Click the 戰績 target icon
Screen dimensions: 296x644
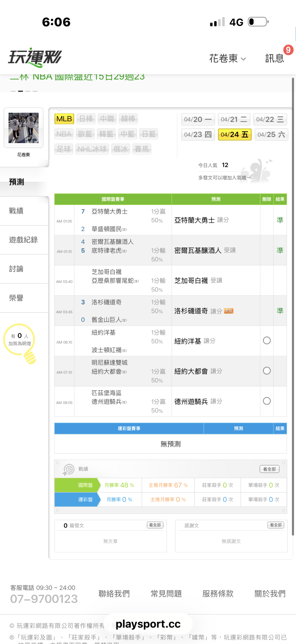pyautogui.click(x=69, y=469)
